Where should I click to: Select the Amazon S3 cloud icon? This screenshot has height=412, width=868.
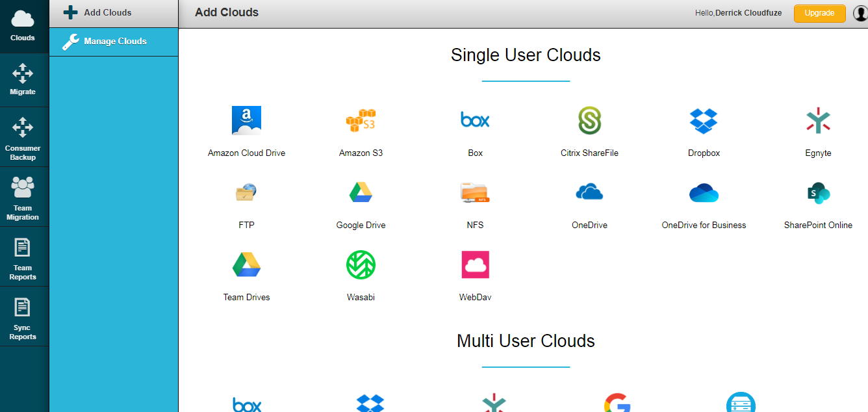(x=361, y=120)
